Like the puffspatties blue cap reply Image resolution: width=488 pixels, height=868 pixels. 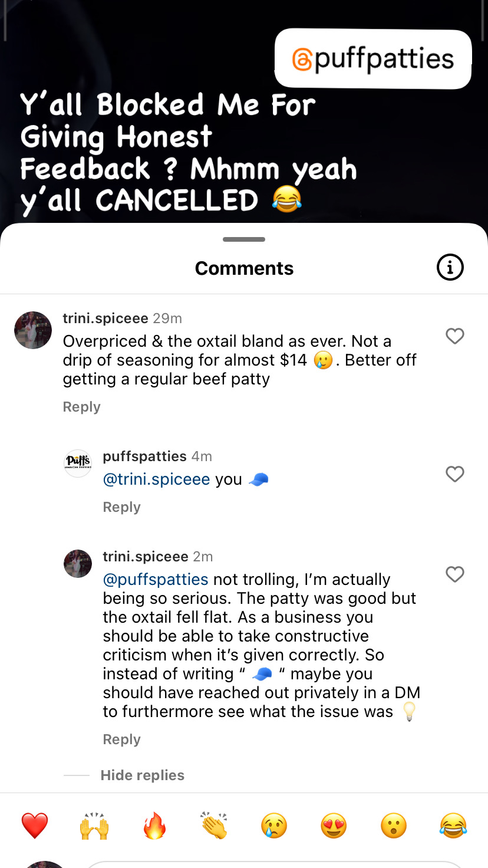click(454, 474)
